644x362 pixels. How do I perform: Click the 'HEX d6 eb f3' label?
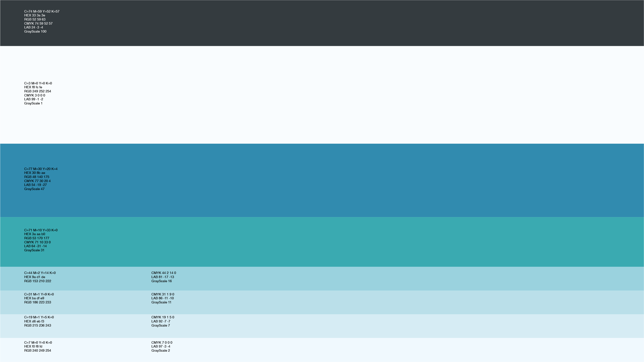point(34,321)
